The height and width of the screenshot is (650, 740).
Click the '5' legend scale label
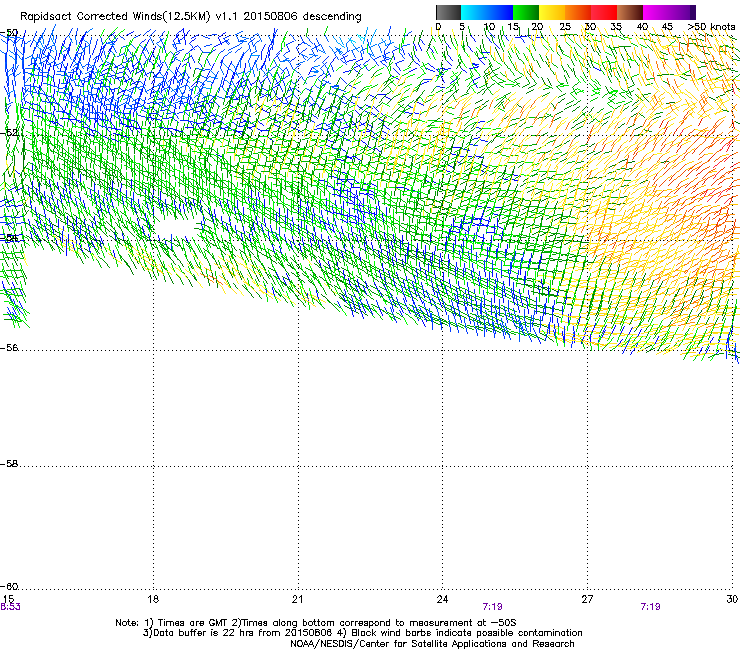click(462, 26)
